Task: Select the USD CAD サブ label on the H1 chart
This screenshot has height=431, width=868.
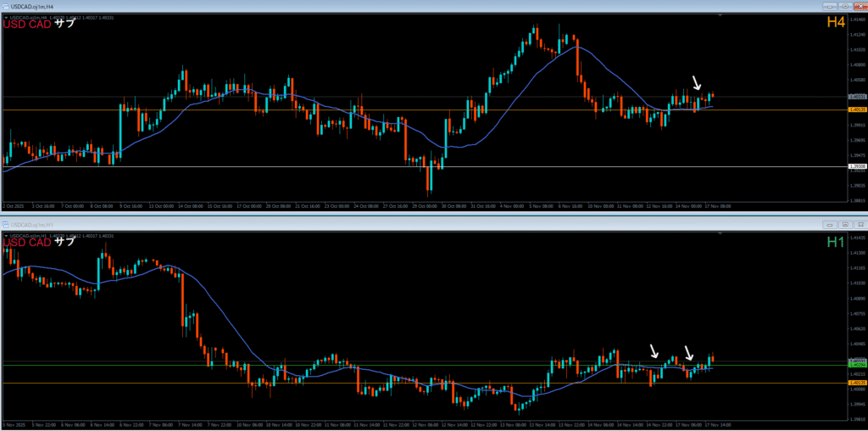Action: [39, 243]
